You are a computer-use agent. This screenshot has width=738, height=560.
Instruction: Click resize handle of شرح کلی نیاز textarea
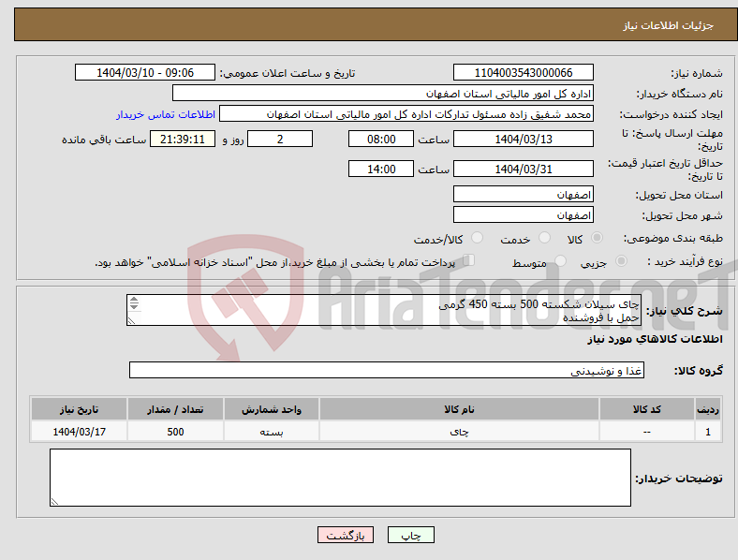(131, 321)
